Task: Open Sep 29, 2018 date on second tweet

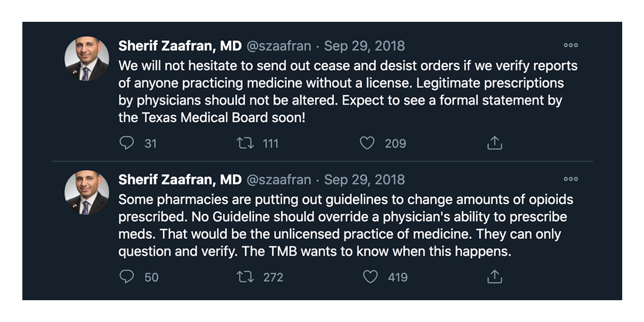Action: point(364,179)
